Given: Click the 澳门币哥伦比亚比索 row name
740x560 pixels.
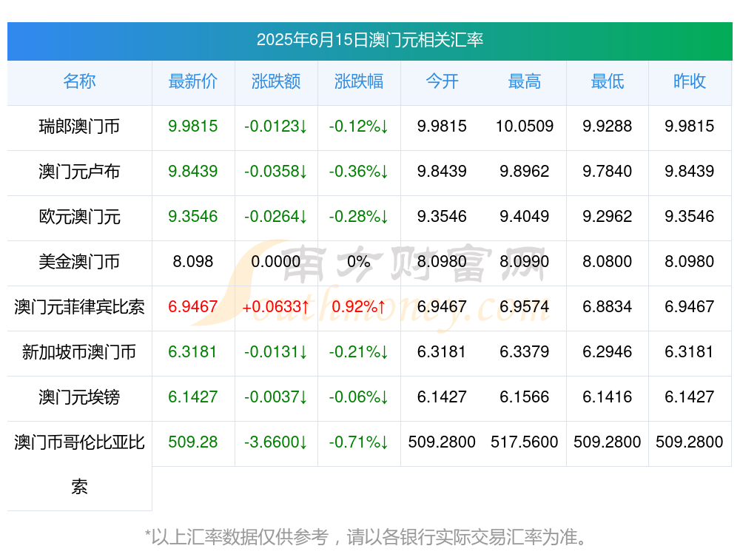Looking at the screenshot, I should coord(79,465).
